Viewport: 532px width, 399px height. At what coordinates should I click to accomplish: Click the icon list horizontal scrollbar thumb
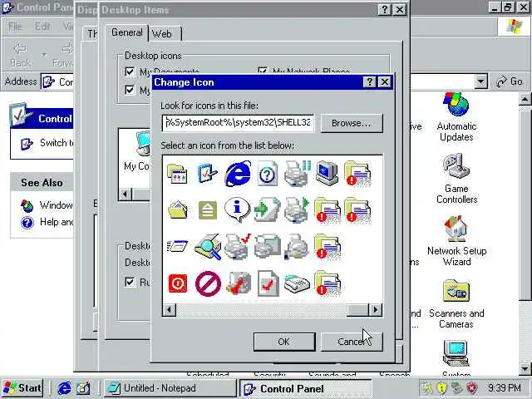point(357,310)
